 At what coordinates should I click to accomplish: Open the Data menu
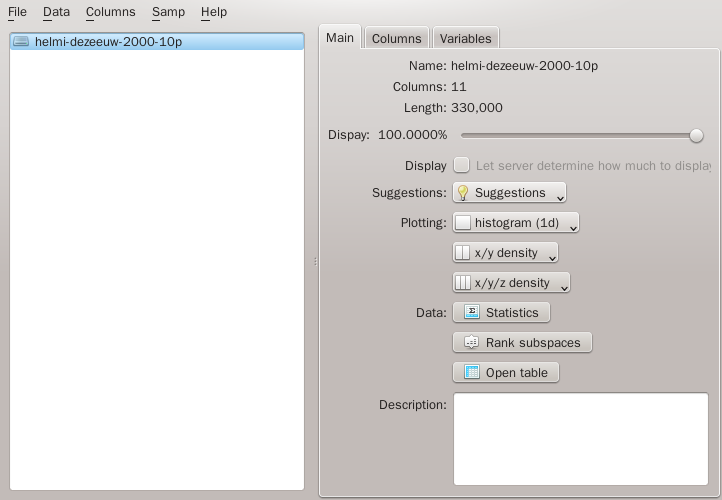[x=56, y=12]
